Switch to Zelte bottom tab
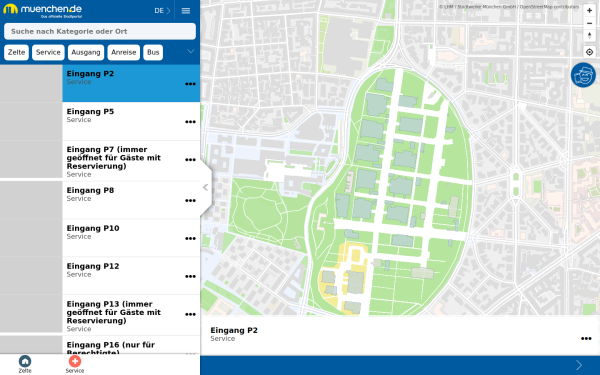 (25, 364)
